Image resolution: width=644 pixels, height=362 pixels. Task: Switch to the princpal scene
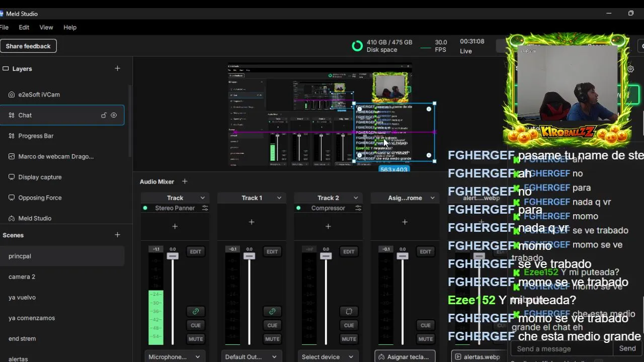(x=62, y=256)
